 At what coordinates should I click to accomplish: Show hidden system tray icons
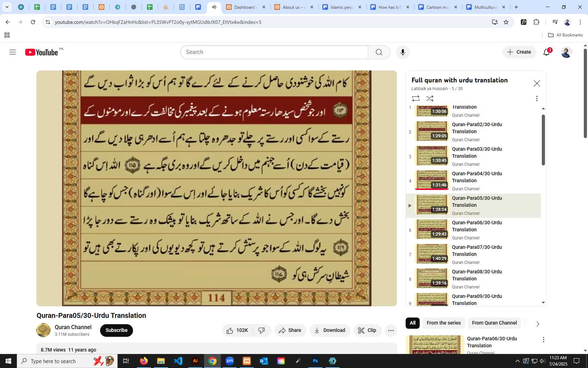pos(517,361)
